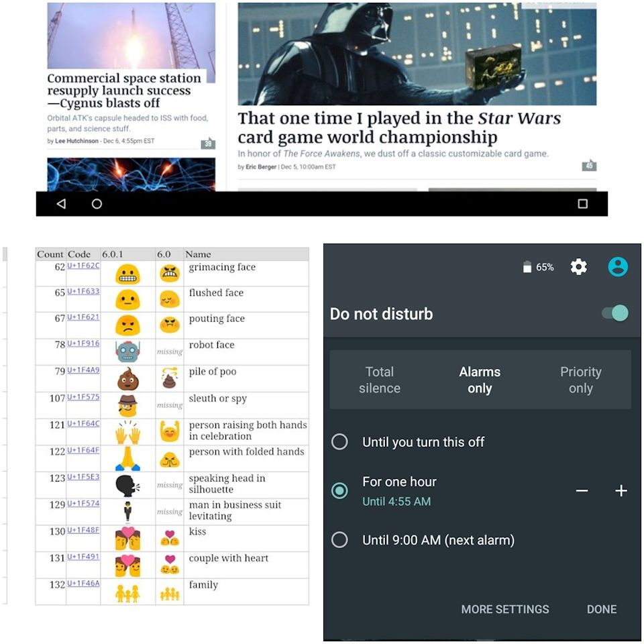Screen dimensions: 644x644
Task: Tap the 65% battery indicator
Action: (x=539, y=268)
